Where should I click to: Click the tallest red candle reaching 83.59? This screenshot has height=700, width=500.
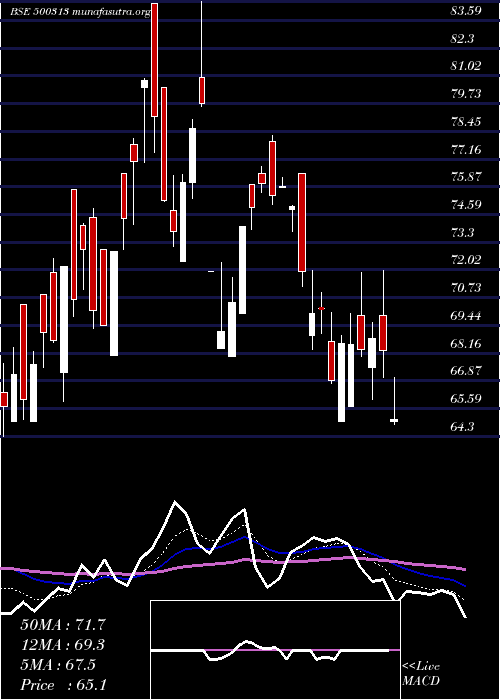coord(154,59)
